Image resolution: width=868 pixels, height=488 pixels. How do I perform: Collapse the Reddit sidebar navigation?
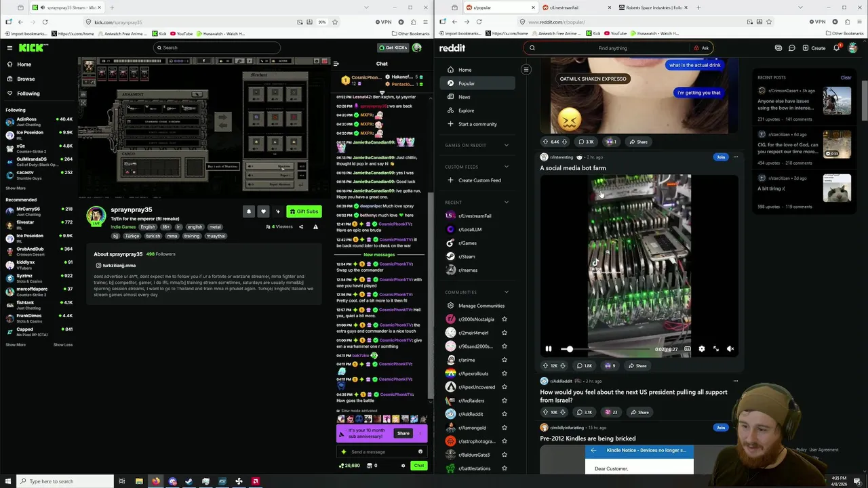point(526,69)
